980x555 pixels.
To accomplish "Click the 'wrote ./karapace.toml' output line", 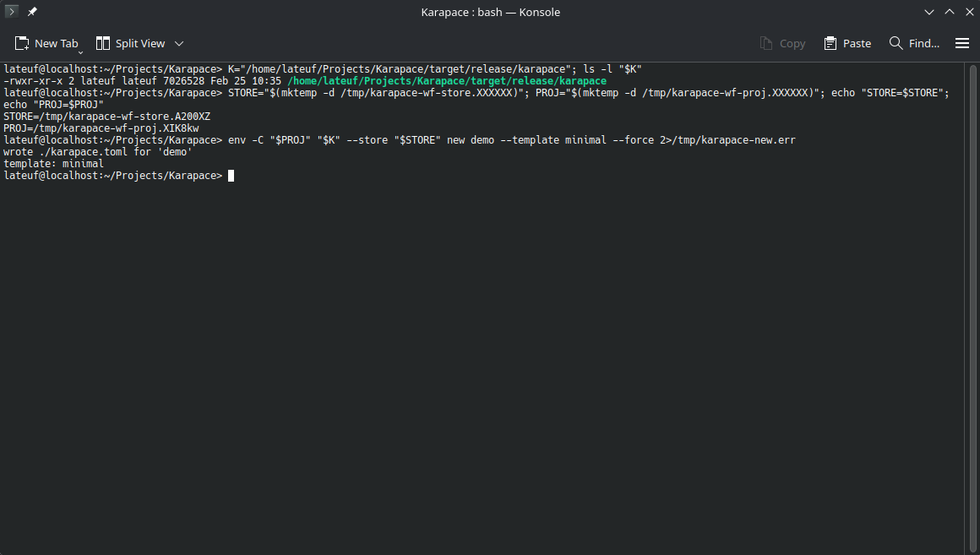I will [x=98, y=152].
